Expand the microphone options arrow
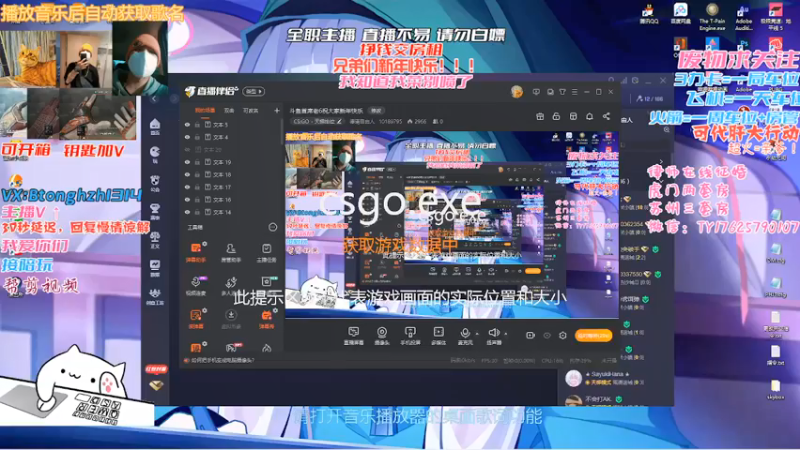800x450 pixels. [x=477, y=334]
